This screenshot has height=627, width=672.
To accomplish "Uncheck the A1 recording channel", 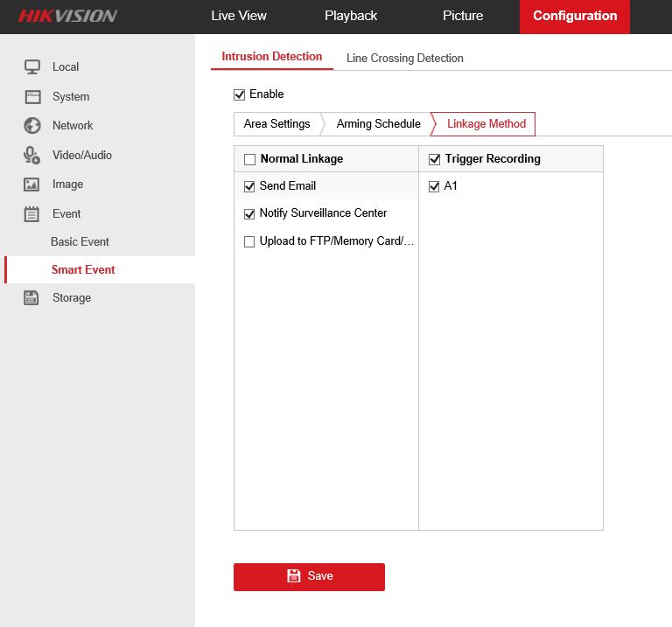I will pos(434,186).
